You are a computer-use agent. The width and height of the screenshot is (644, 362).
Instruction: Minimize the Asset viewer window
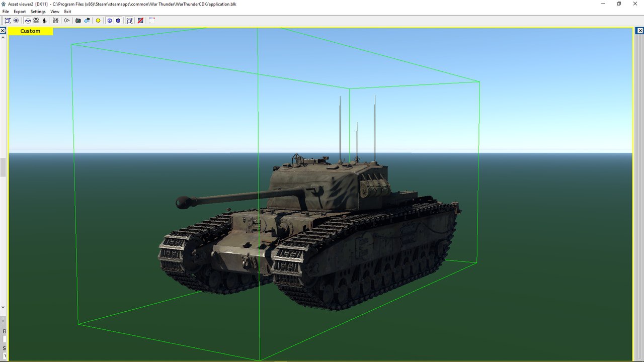[x=603, y=4]
